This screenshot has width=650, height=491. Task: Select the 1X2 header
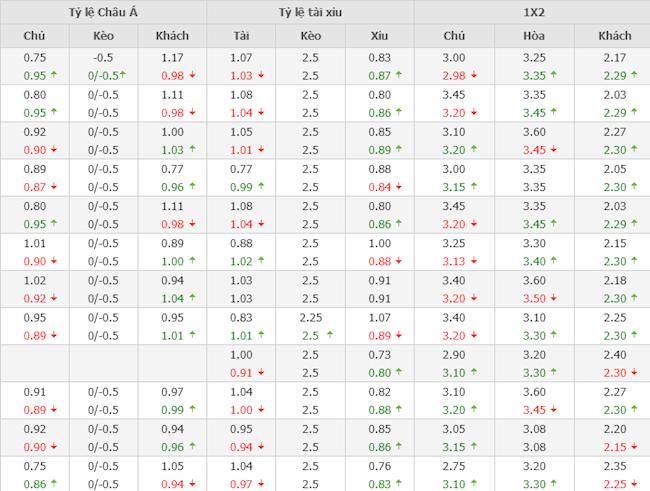[x=531, y=12]
